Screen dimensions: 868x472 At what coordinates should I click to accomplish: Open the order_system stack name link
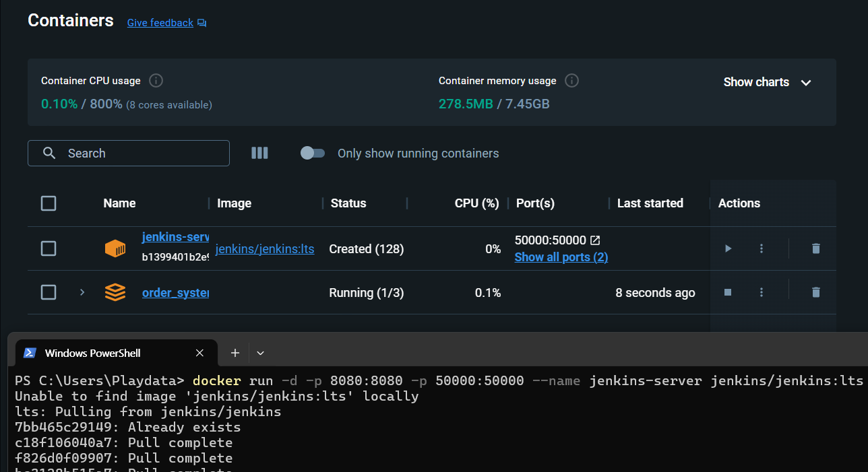175,293
